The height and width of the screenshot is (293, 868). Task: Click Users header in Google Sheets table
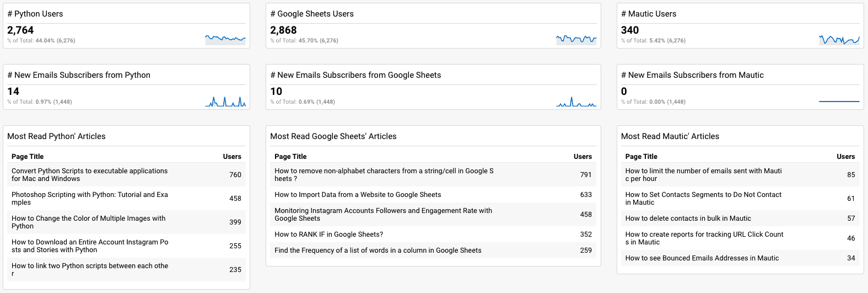(x=583, y=157)
